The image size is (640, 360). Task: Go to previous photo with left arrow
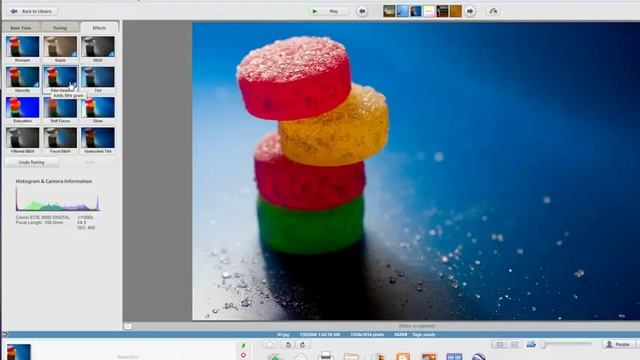[x=362, y=11]
